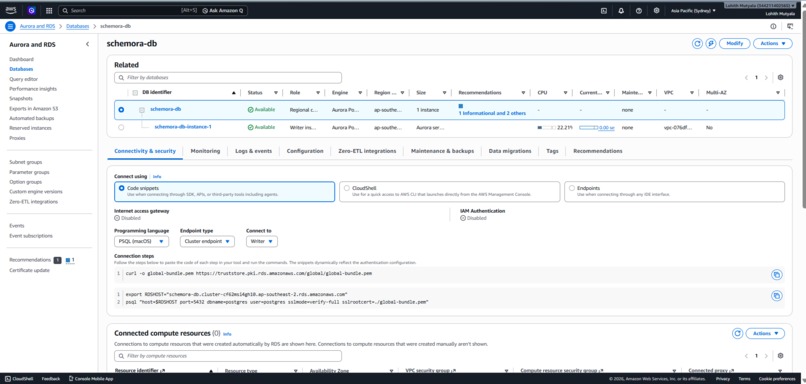Viewport: 806px width, 384px height.
Task: Toggle the blue hamburger navigation menu
Action: [x=10, y=26]
